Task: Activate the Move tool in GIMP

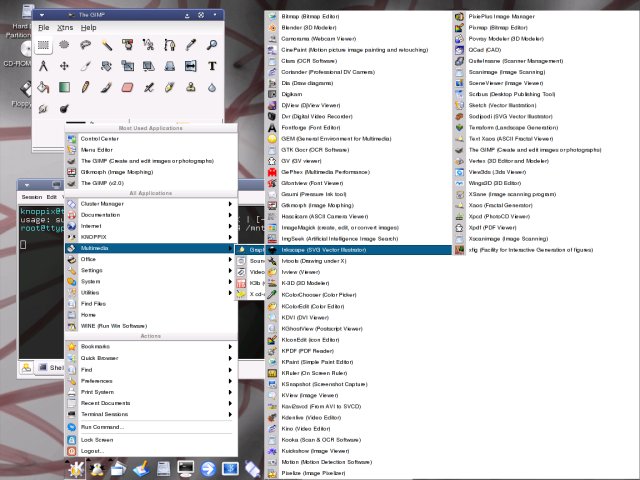Action: (x=64, y=66)
